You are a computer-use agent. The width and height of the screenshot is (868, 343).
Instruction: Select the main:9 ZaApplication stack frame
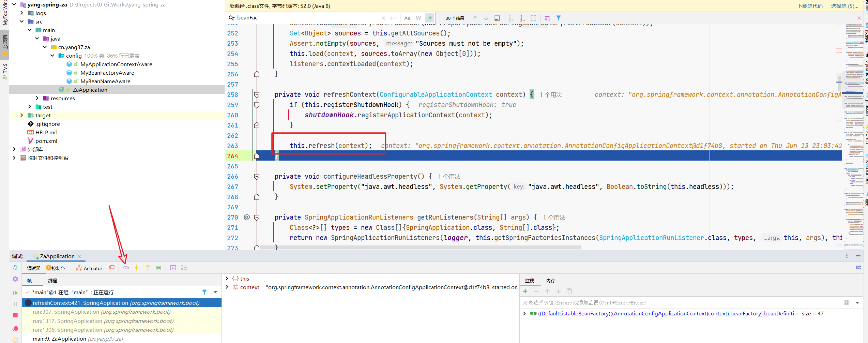[122, 339]
